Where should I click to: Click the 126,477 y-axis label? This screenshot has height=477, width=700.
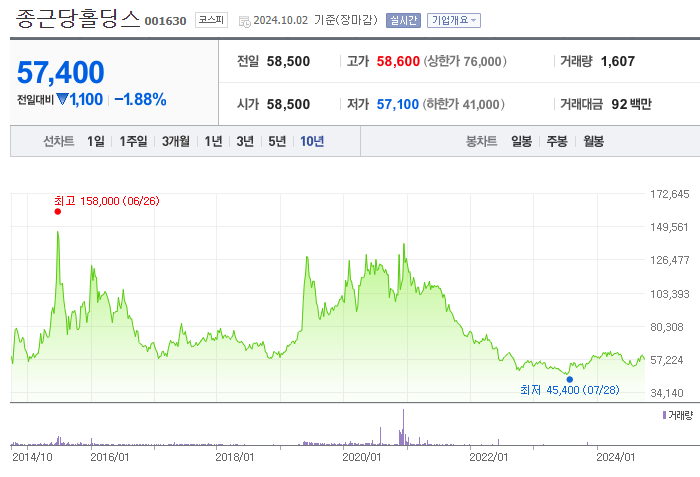coord(670,260)
